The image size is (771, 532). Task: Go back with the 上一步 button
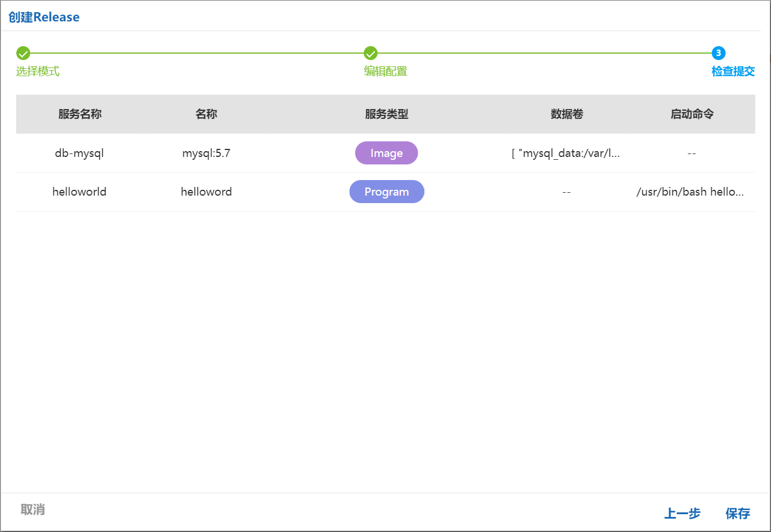pos(682,513)
